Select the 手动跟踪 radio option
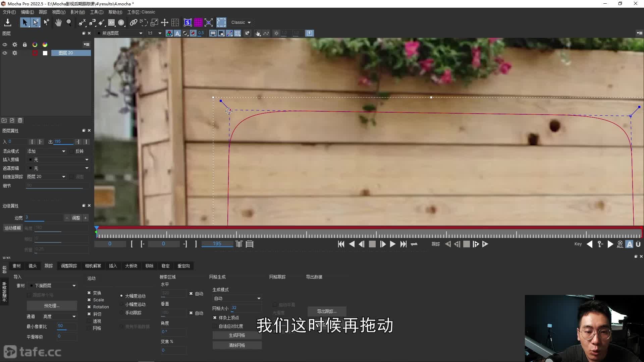644x362 pixels. click(x=121, y=313)
